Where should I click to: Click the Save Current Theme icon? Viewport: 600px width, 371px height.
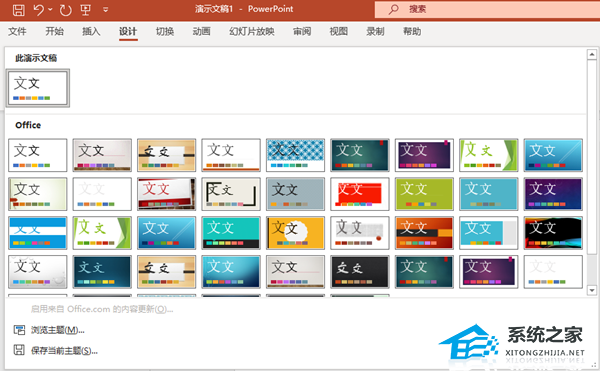coord(19,350)
